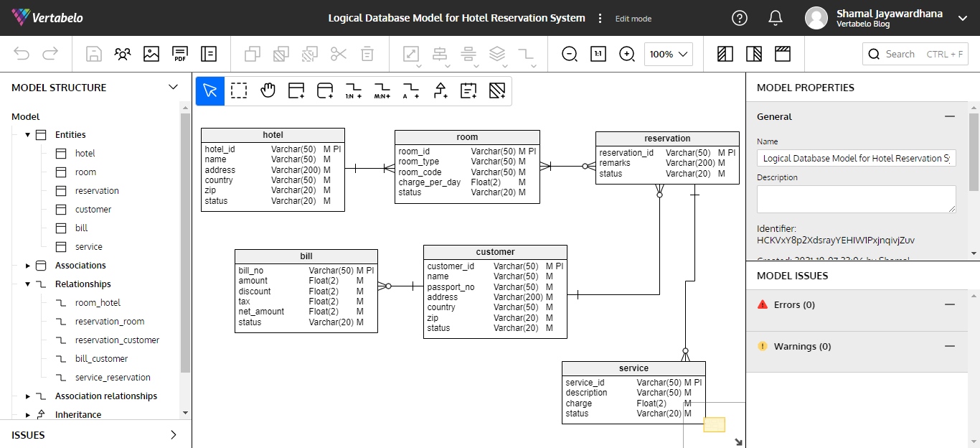Select the Add new association tool
The width and height of the screenshot is (980, 448).
[x=325, y=90]
